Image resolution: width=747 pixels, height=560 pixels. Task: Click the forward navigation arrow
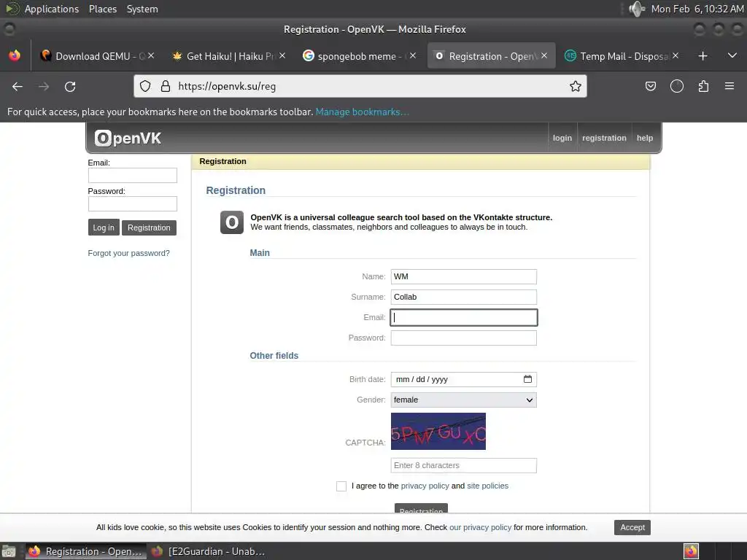(44, 86)
